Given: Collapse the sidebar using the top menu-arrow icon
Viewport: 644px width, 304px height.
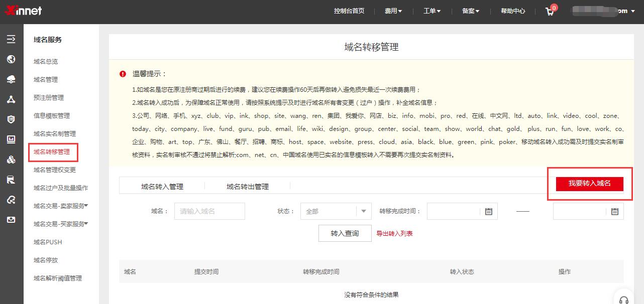Looking at the screenshot, I should tap(11, 39).
